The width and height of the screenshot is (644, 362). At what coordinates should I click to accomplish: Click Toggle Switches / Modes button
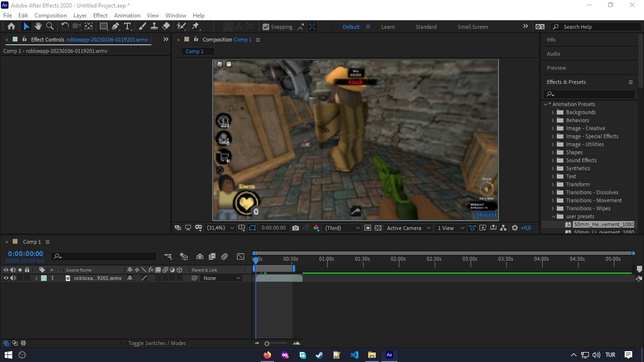[157, 343]
